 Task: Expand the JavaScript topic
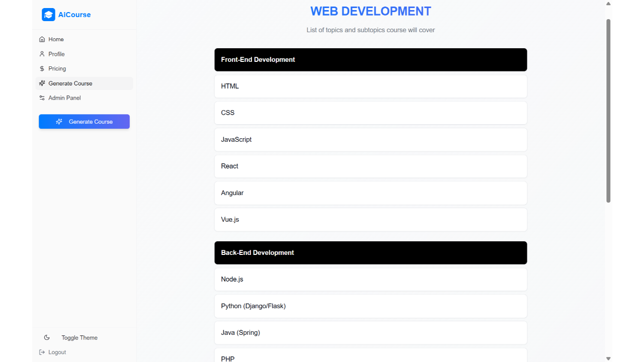(371, 139)
